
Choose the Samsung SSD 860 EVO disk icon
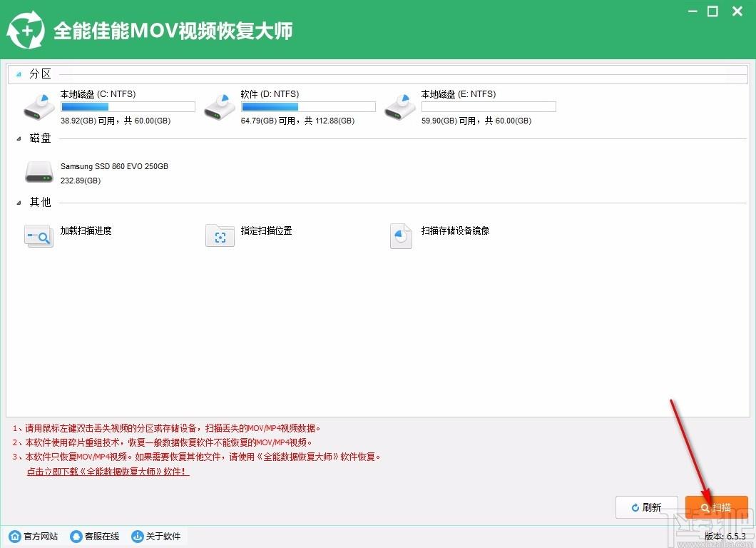click(x=39, y=172)
